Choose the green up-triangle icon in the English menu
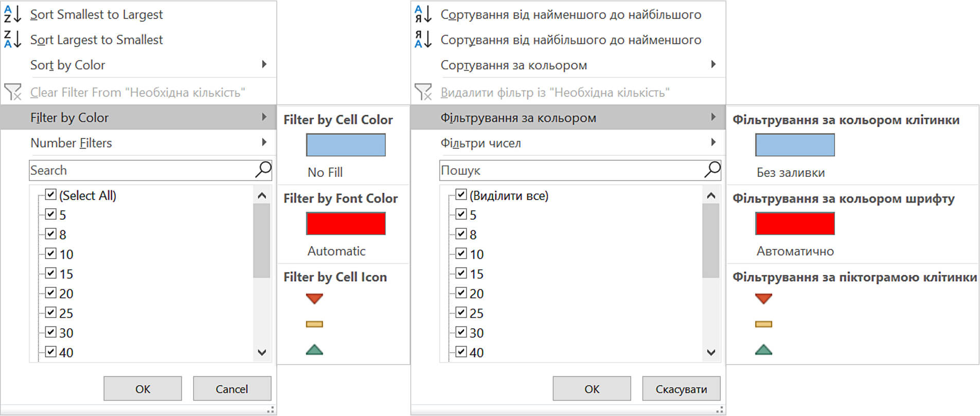The image size is (980, 416). pyautogui.click(x=314, y=350)
